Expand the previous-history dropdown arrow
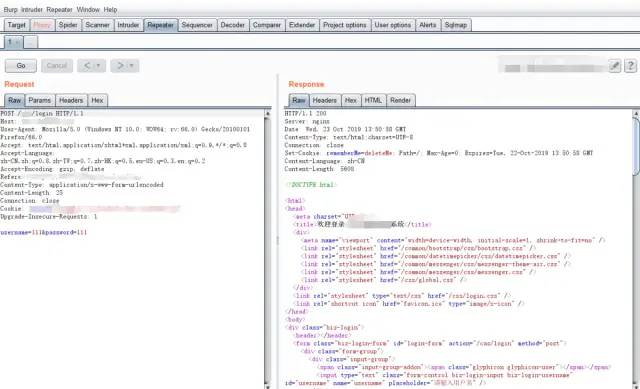 98,66
